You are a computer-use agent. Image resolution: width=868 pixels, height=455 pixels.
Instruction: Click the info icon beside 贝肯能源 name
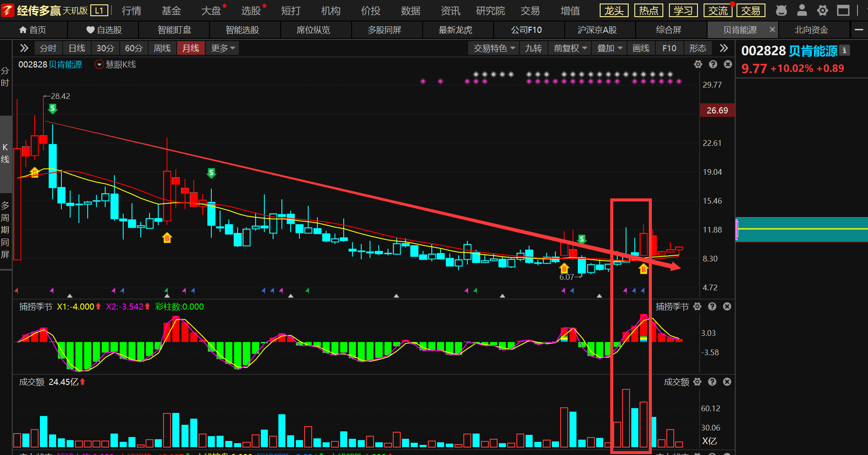[x=844, y=50]
